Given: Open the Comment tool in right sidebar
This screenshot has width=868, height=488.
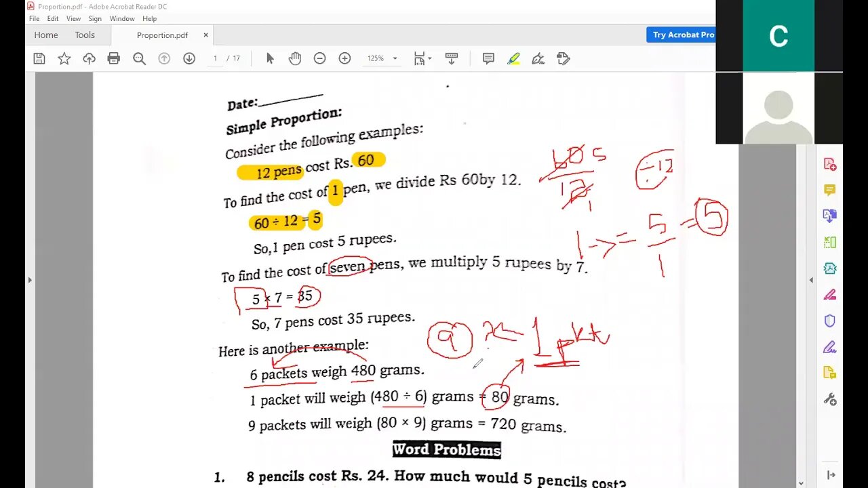Looking at the screenshot, I should pos(830,190).
